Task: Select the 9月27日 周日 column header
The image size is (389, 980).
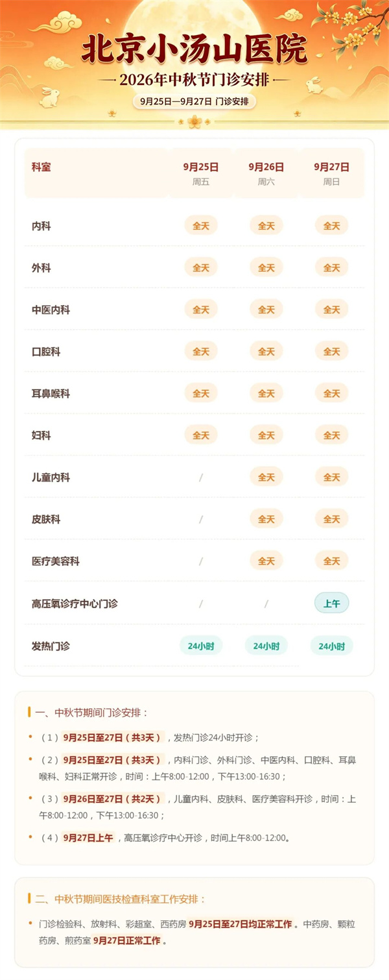Action: tap(331, 173)
